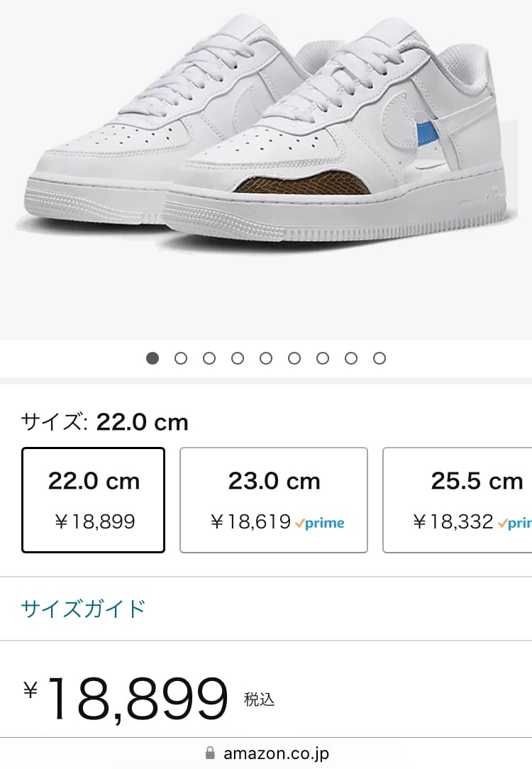
Task: Select the 22.0 cm size option
Action: 94,500
